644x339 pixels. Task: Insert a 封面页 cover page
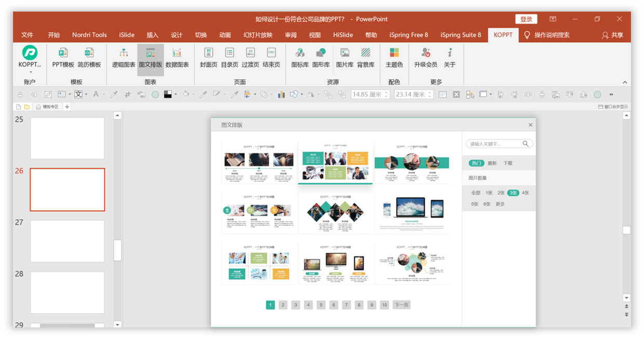click(208, 57)
